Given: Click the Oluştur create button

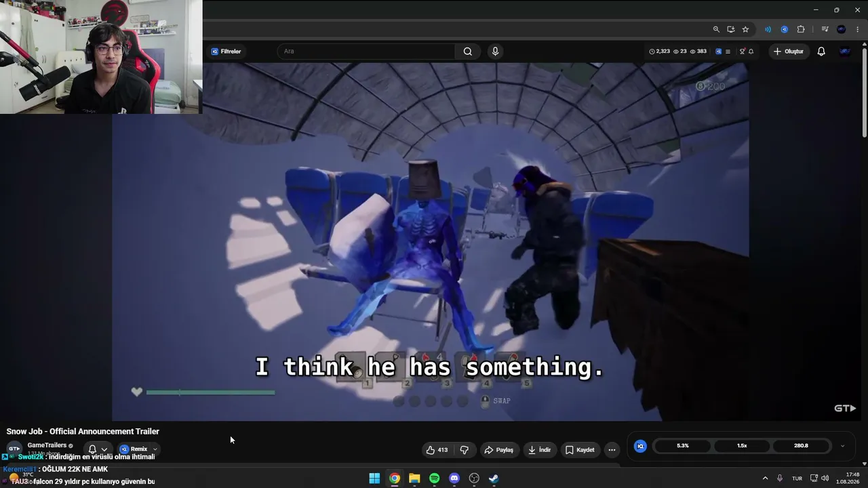Looking at the screenshot, I should coord(789,52).
